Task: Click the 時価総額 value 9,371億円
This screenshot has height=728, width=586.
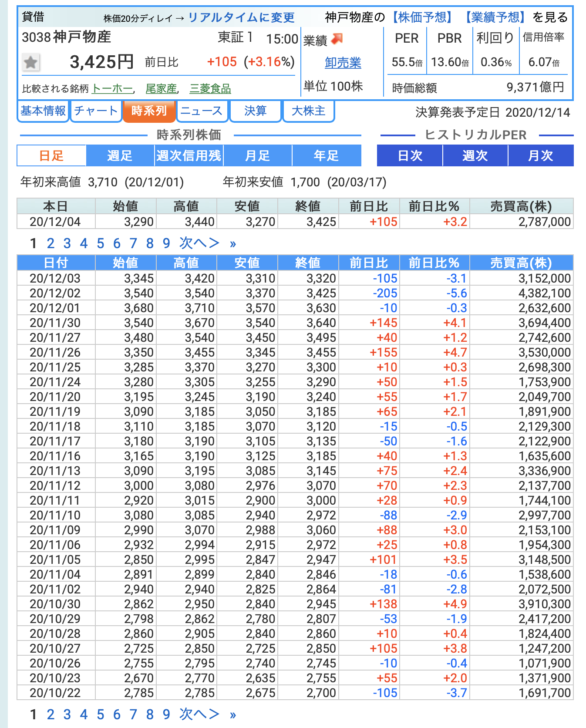Action: (x=535, y=87)
